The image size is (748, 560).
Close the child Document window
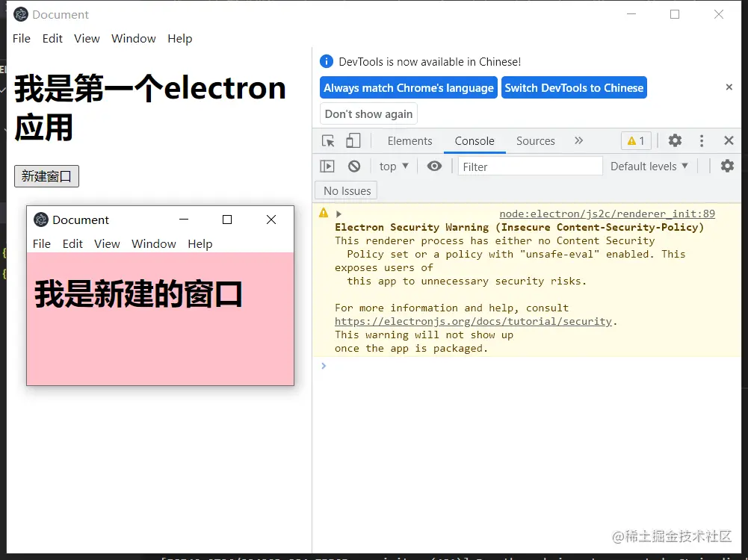271,220
